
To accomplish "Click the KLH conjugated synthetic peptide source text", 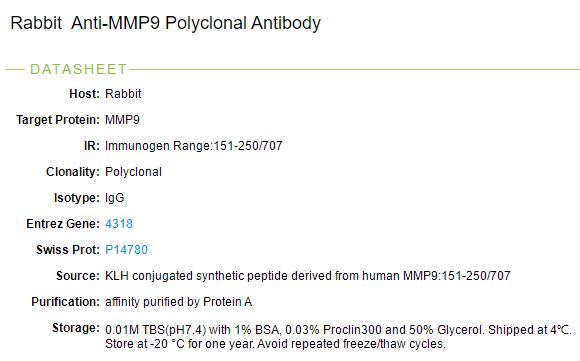I will [308, 276].
